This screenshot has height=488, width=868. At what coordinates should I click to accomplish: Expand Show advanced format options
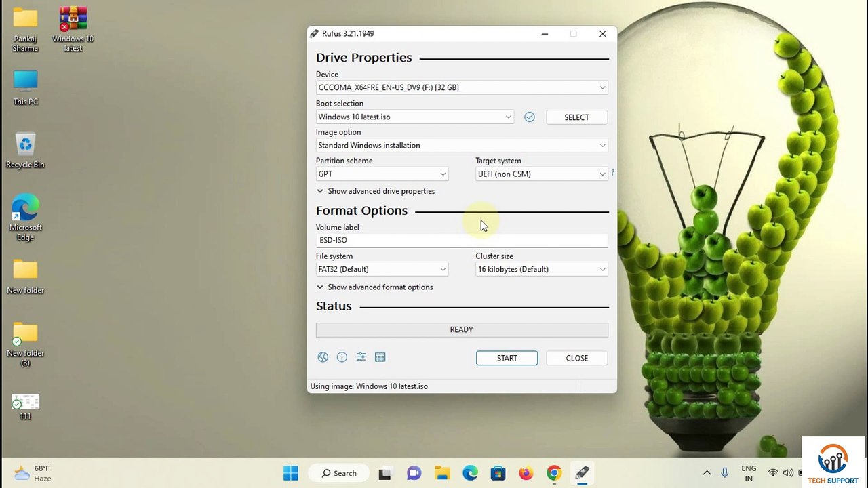point(374,287)
